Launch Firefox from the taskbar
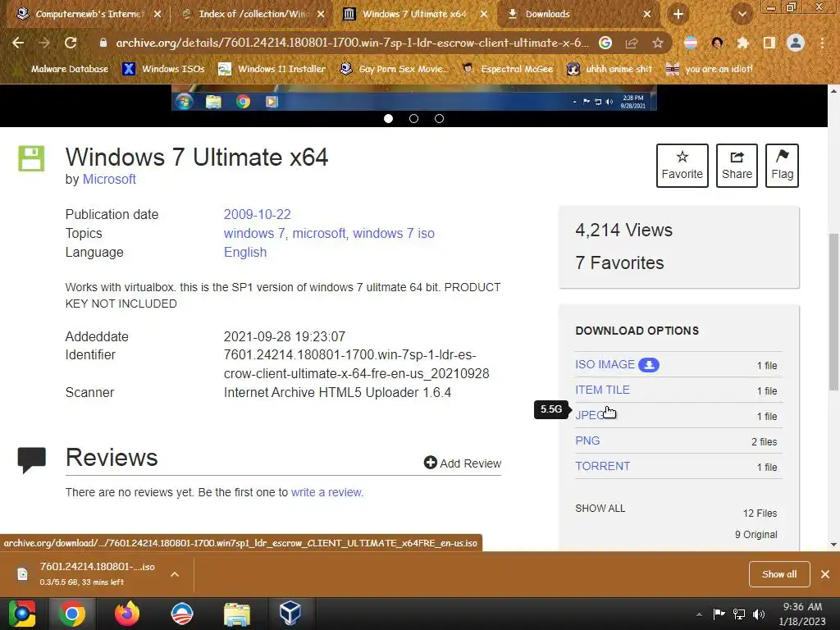Viewport: 840px width, 630px height. (127, 614)
